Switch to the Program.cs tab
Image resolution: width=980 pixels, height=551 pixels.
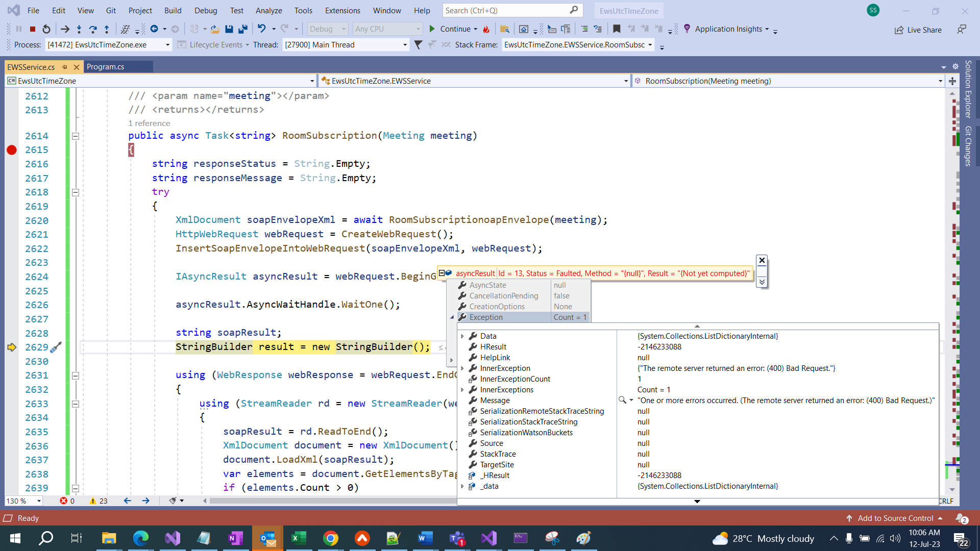(x=105, y=66)
